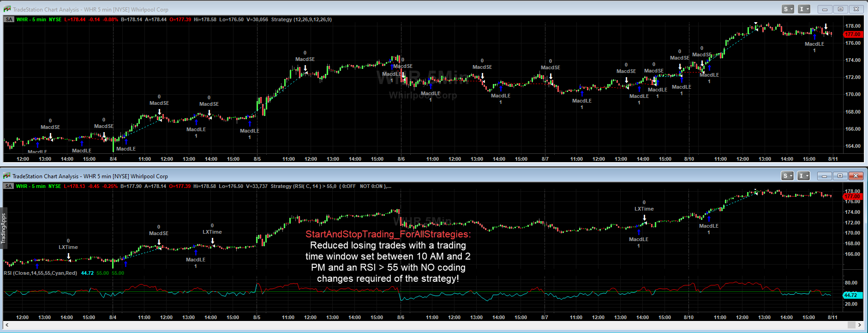The height and width of the screenshot is (333, 868).
Task: Click 'L=178.44' last price text
Action: [75, 19]
